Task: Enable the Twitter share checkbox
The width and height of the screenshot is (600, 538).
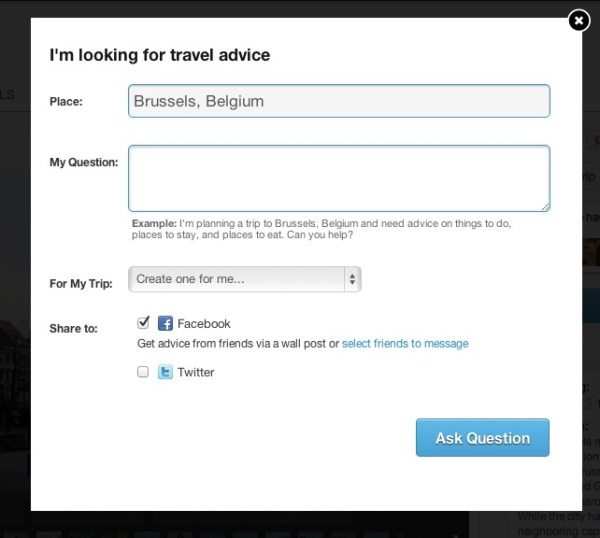Action: point(143,372)
